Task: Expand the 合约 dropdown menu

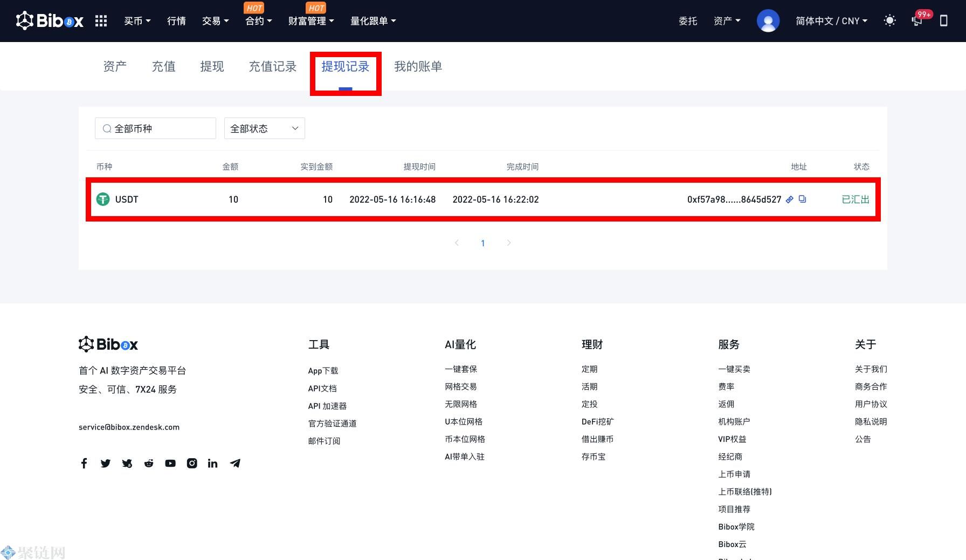Action: click(258, 21)
